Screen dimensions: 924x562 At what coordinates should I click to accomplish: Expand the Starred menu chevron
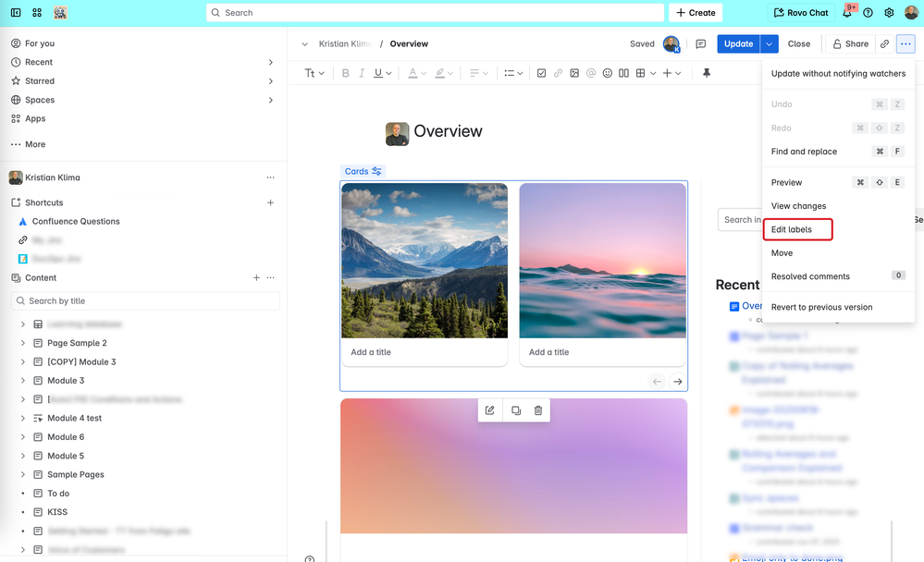point(270,80)
